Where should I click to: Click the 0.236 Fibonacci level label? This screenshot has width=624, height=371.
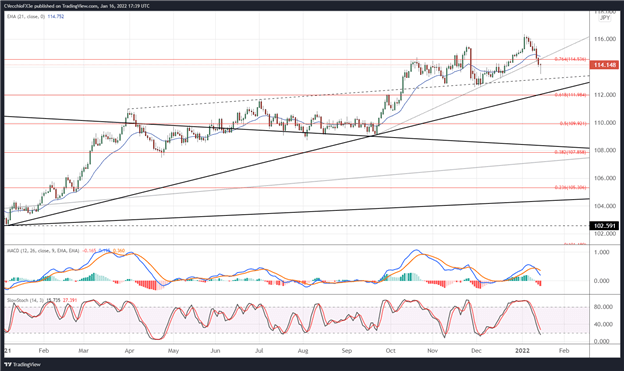pyautogui.click(x=570, y=187)
